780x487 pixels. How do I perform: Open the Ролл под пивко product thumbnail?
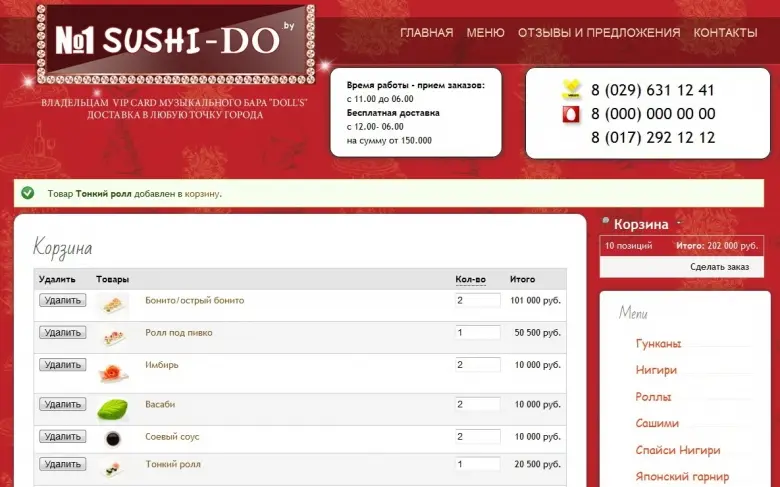113,337
